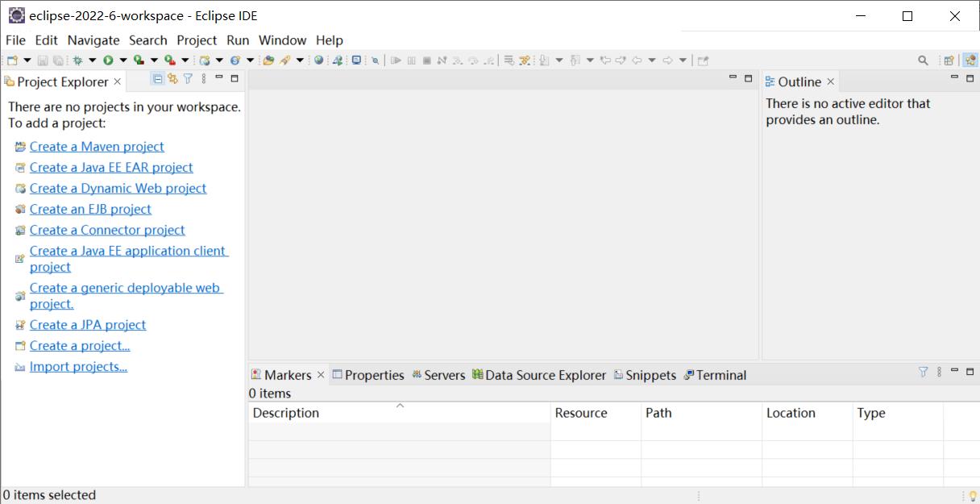Click the green Run button icon
This screenshot has width=980, height=504.
click(x=107, y=60)
